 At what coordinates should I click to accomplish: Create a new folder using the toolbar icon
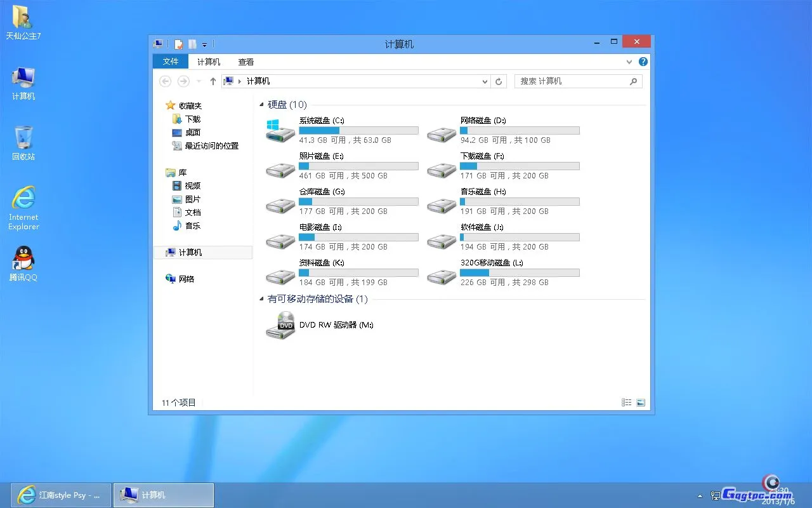192,44
